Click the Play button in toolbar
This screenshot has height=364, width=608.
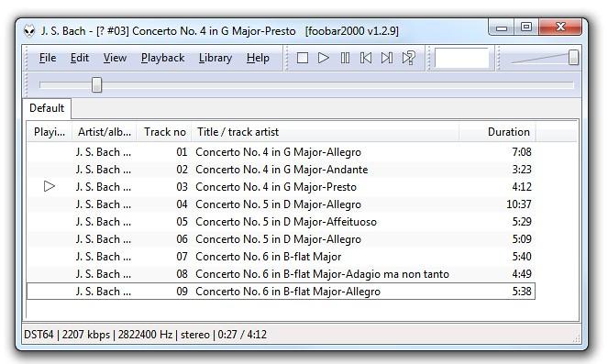click(324, 58)
